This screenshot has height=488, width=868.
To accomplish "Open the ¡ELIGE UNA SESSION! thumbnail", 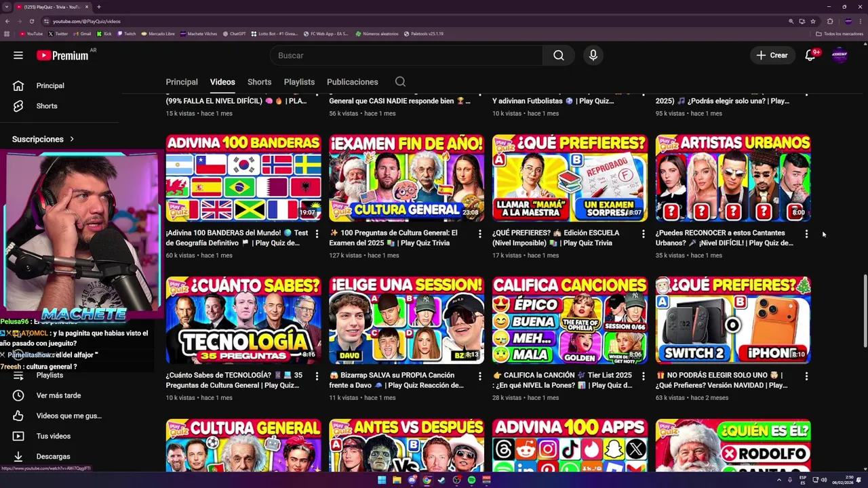I will coord(407,320).
